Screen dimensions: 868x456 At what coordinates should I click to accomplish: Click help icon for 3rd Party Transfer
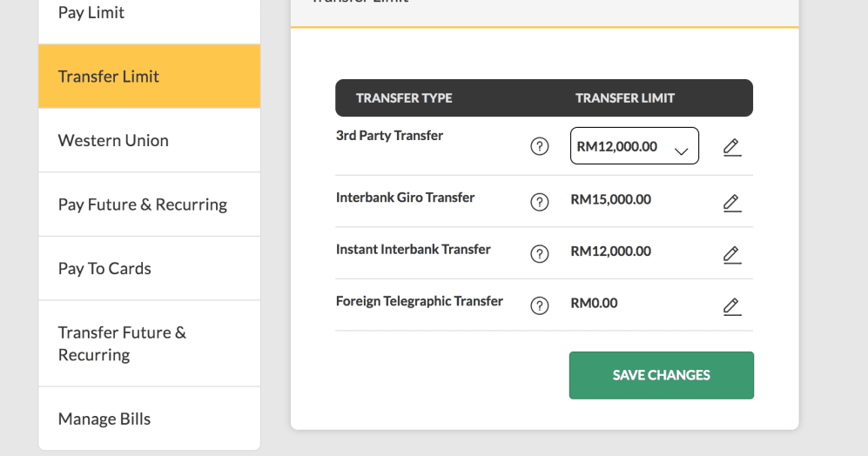[540, 147]
